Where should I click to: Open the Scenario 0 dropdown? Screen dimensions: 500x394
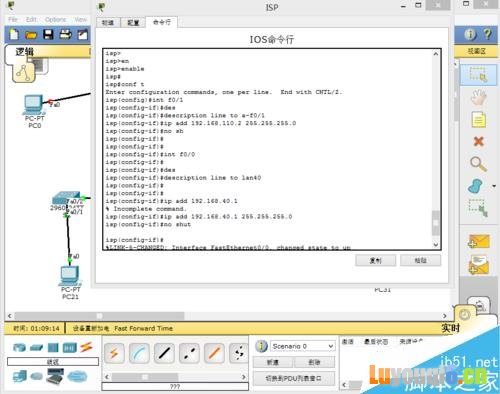coord(302,346)
